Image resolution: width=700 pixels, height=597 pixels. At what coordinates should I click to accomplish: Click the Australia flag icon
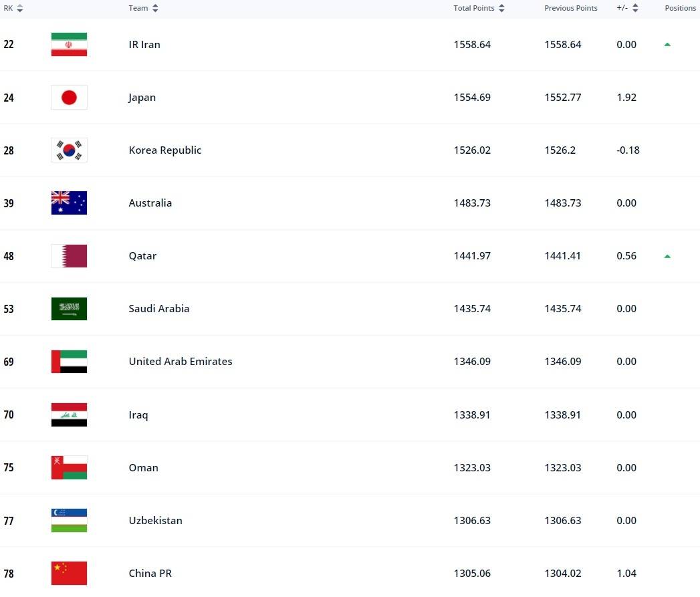69,203
